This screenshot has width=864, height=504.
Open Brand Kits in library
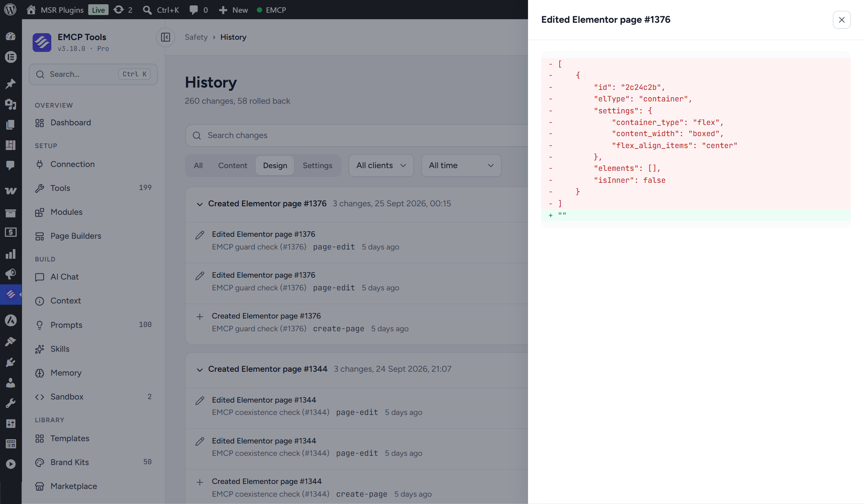(93, 462)
